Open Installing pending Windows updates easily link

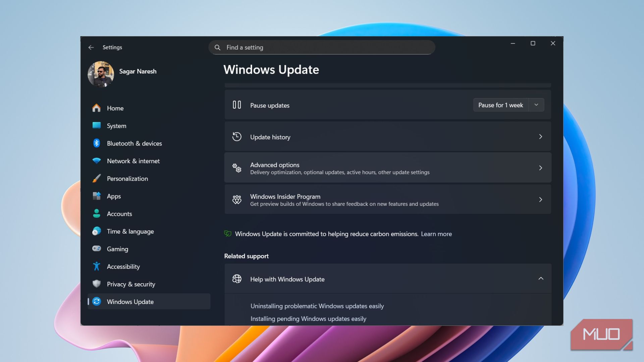[308, 319]
